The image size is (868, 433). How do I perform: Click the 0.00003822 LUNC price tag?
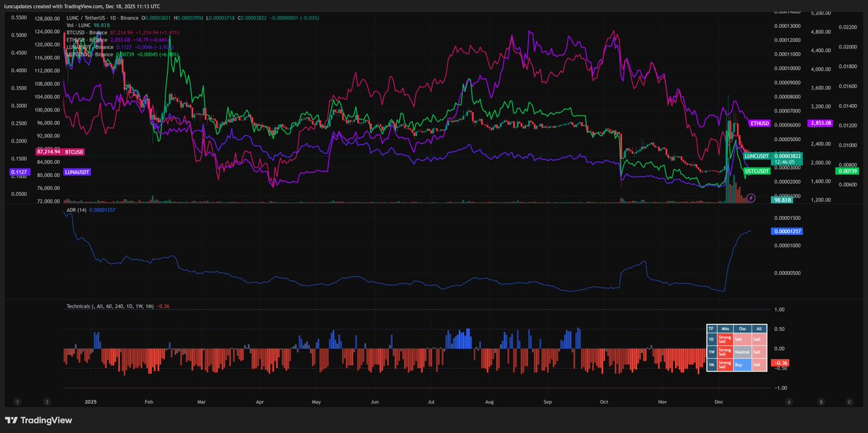(787, 155)
